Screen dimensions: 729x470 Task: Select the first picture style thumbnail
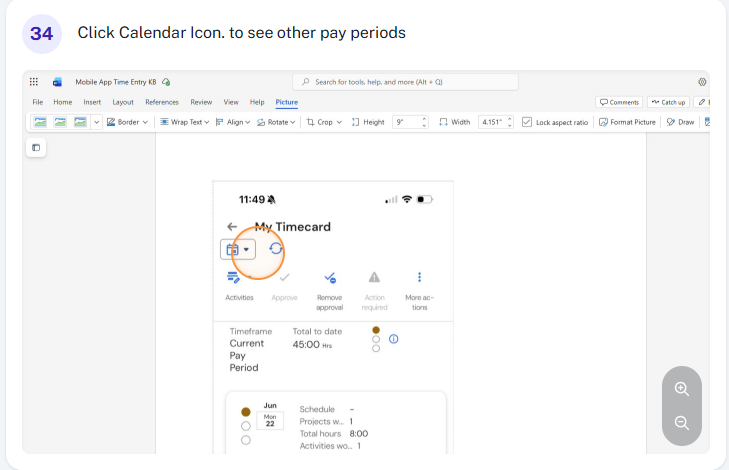[x=40, y=122]
